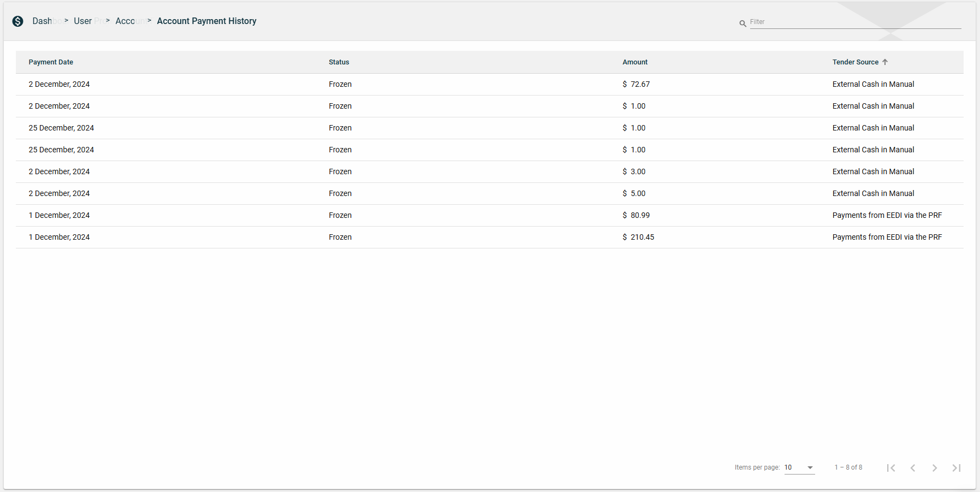Open the Items per page dropdown
Screen dimensions: 980x492
point(799,467)
